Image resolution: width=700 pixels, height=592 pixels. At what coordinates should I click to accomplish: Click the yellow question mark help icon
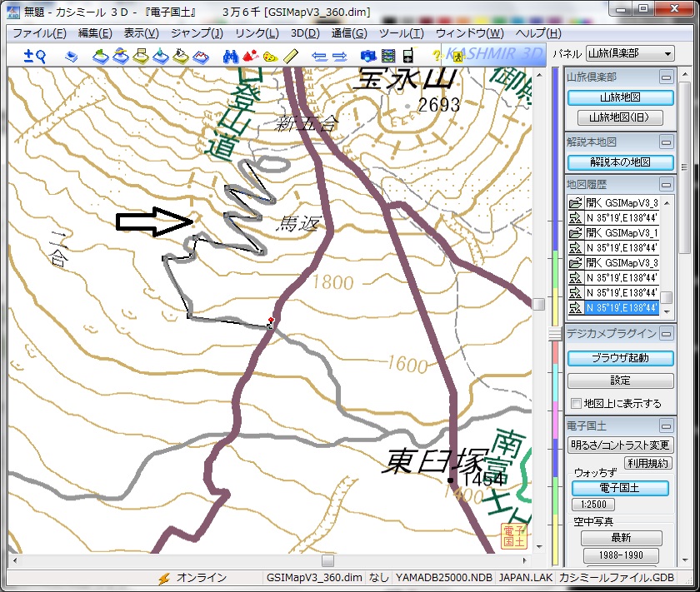point(436,56)
